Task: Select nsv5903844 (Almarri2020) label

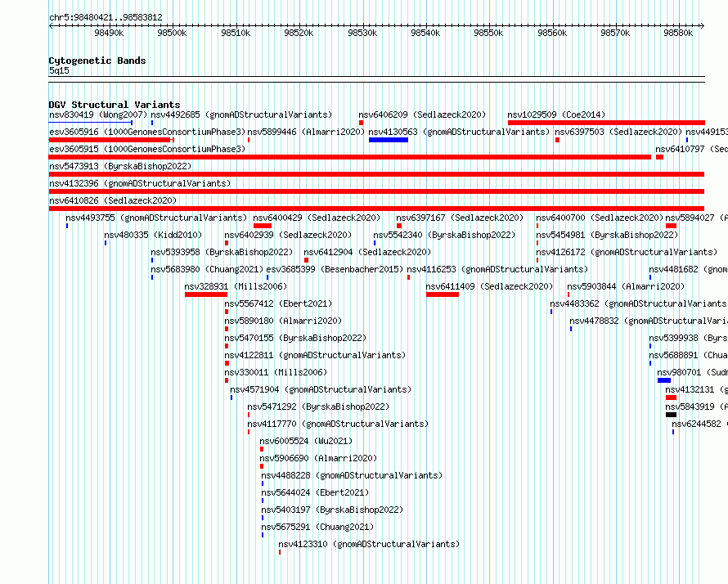Action: (x=626, y=286)
